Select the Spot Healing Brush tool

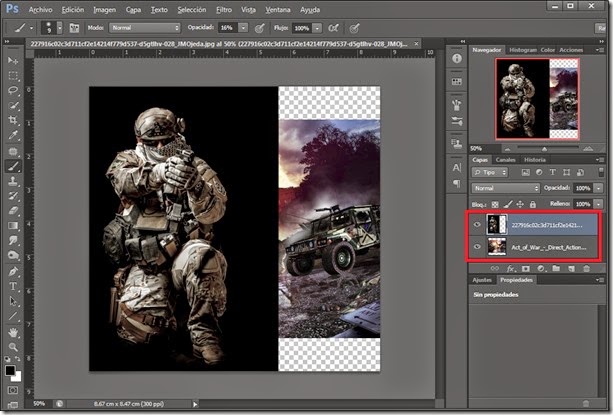tap(13, 151)
